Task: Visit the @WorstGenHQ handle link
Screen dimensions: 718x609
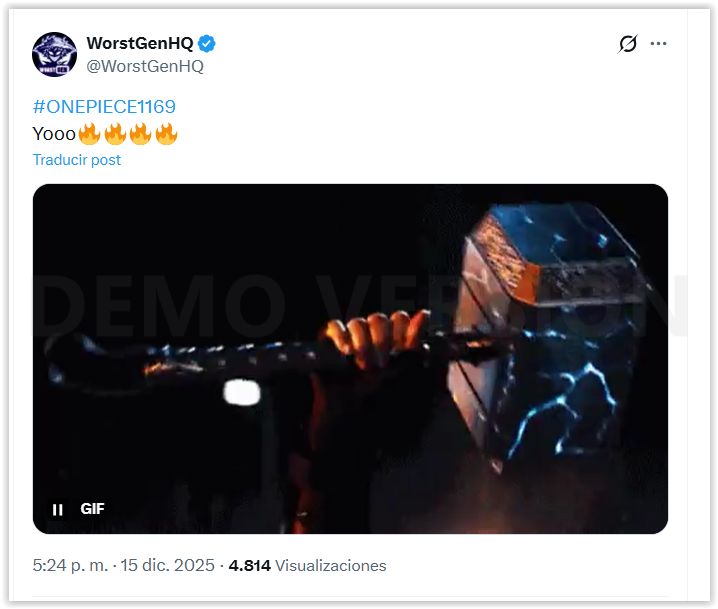Action: click(x=145, y=66)
